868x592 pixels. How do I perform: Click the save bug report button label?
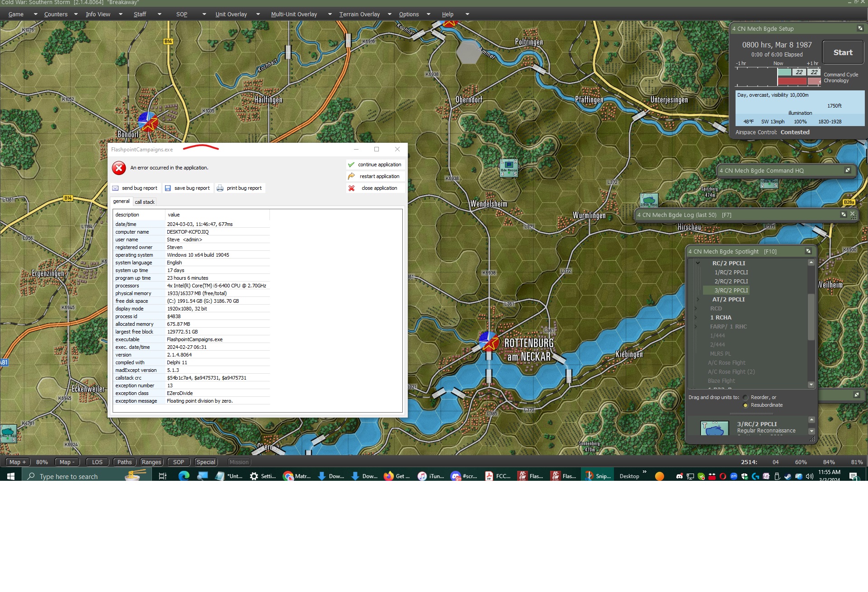click(x=192, y=188)
